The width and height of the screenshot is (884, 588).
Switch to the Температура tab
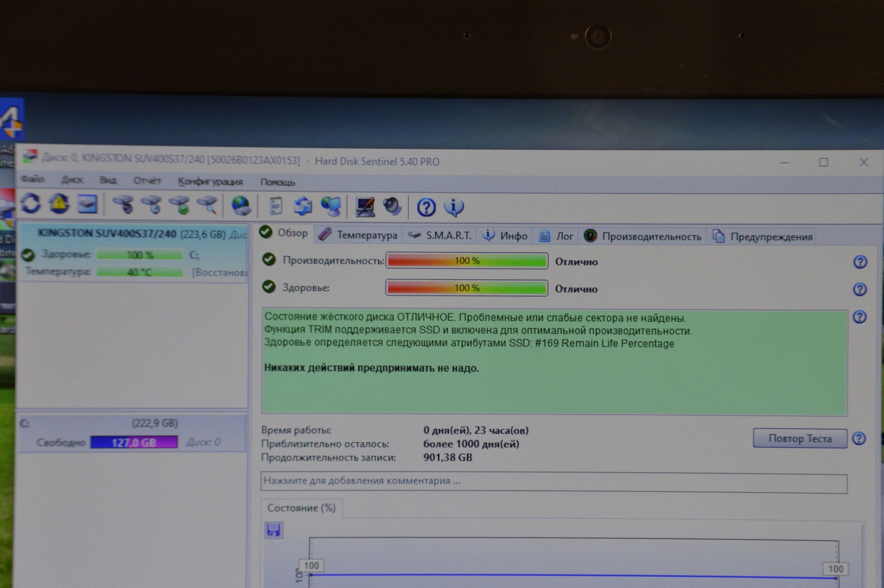359,235
